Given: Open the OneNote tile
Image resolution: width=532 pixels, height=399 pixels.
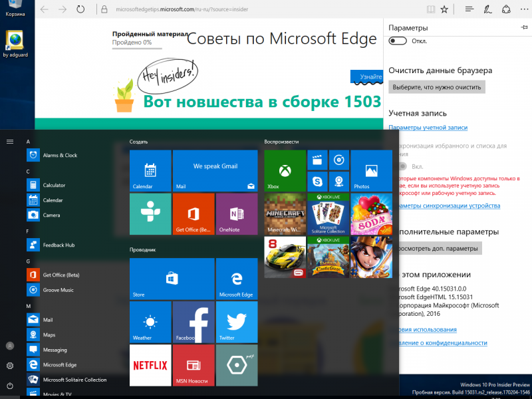Looking at the screenshot, I should (x=237, y=214).
